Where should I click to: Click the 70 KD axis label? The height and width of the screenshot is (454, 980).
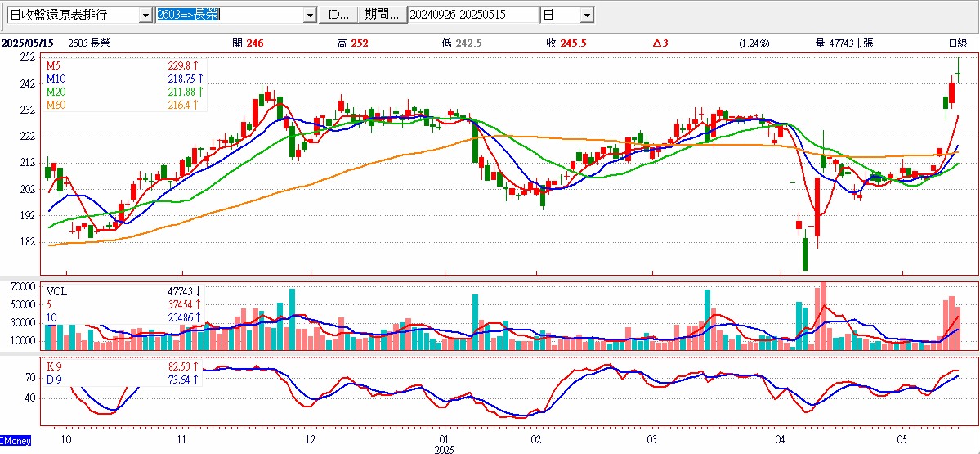[x=29, y=378]
